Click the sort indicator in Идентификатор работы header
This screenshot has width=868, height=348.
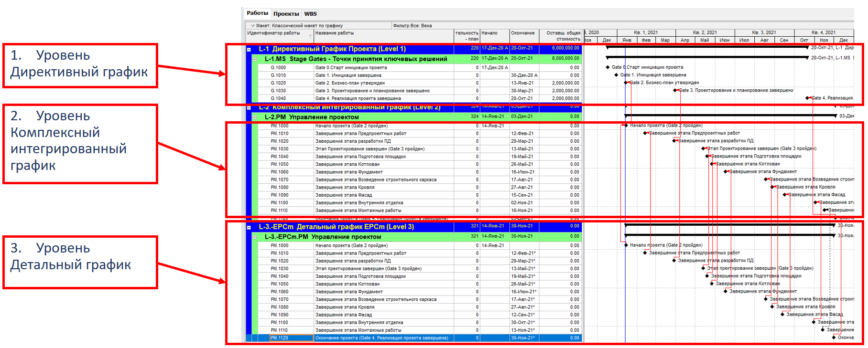[x=311, y=36]
